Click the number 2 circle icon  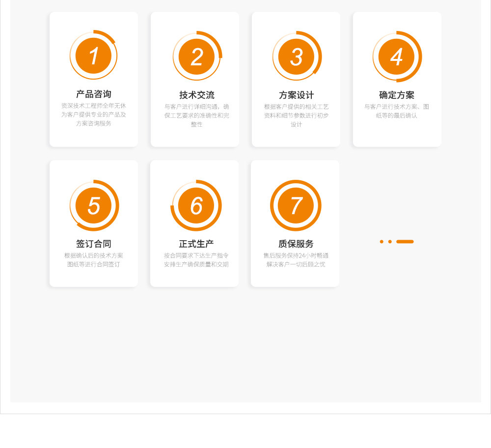click(x=196, y=56)
